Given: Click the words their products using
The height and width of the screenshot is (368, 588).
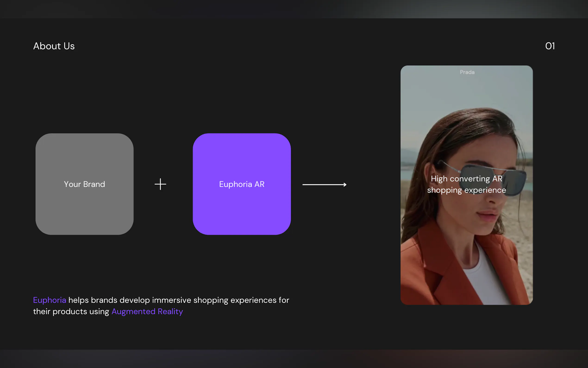Looking at the screenshot, I should 71,311.
